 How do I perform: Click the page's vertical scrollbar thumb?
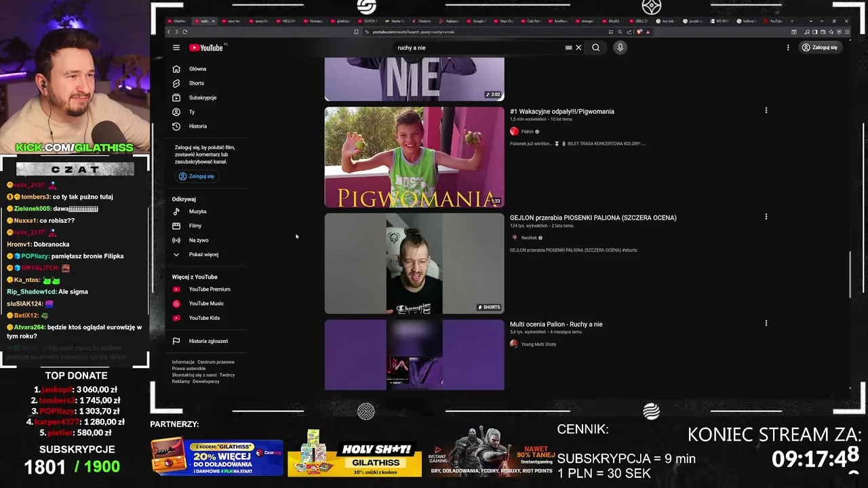(850, 274)
